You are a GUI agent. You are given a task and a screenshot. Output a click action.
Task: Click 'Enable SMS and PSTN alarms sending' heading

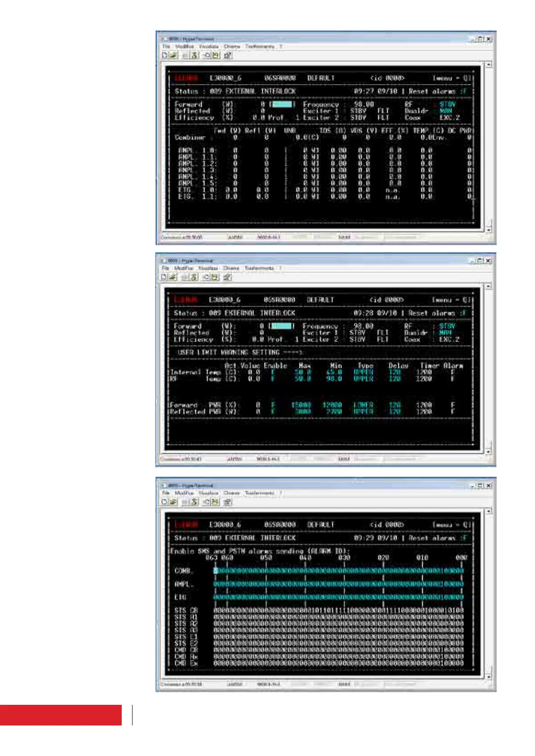[238, 551]
